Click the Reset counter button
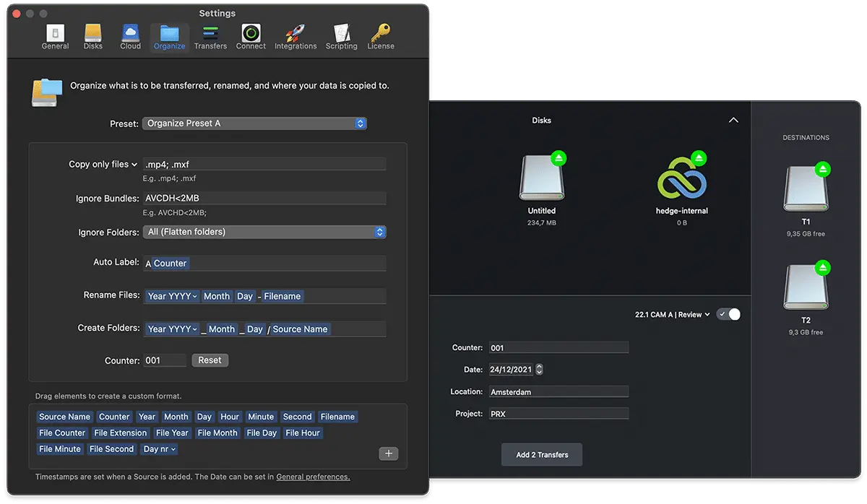Viewport: 867px width, 504px height. click(x=210, y=360)
